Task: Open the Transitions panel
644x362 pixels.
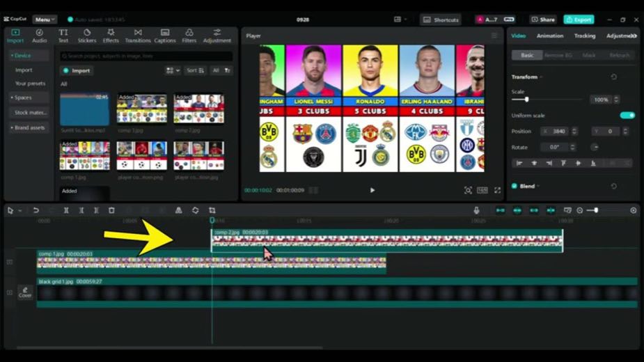Action: (138, 36)
